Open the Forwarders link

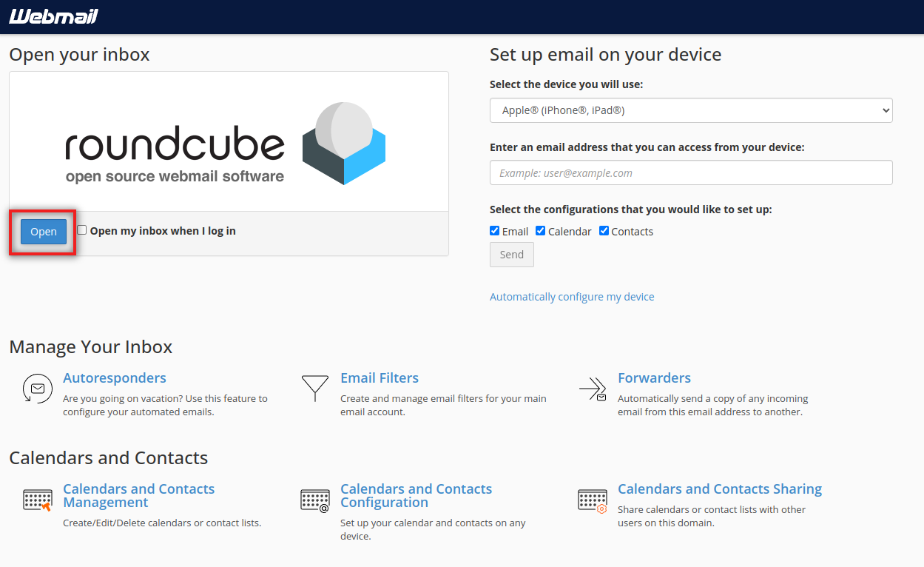pos(654,378)
